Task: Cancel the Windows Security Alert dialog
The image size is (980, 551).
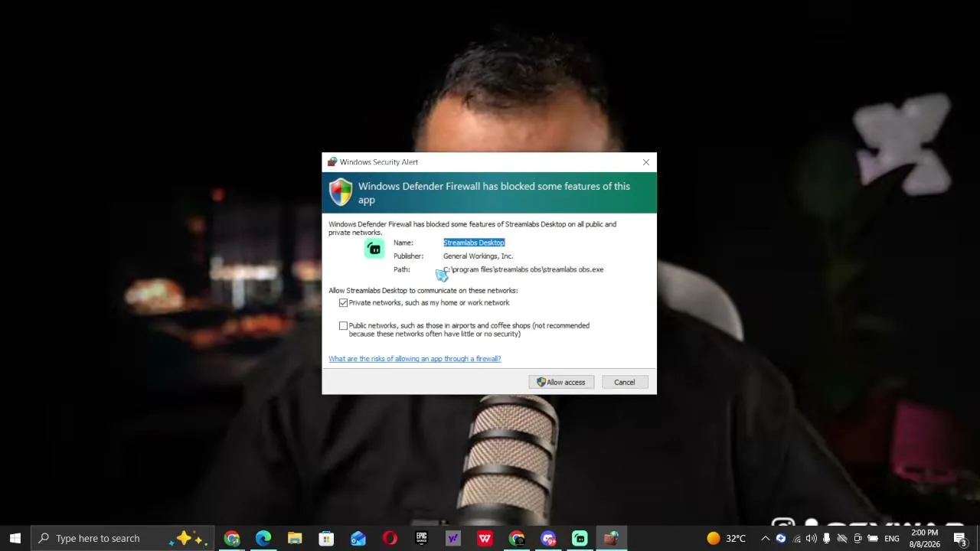Action: [624, 383]
